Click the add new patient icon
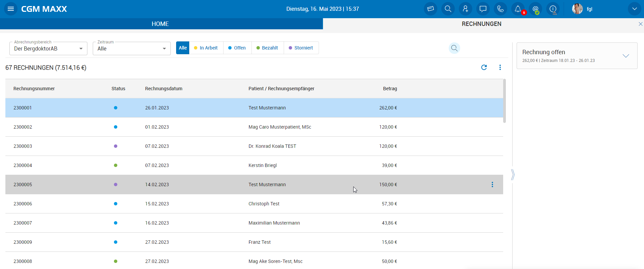Screen dimensions: 644x269 [466, 9]
